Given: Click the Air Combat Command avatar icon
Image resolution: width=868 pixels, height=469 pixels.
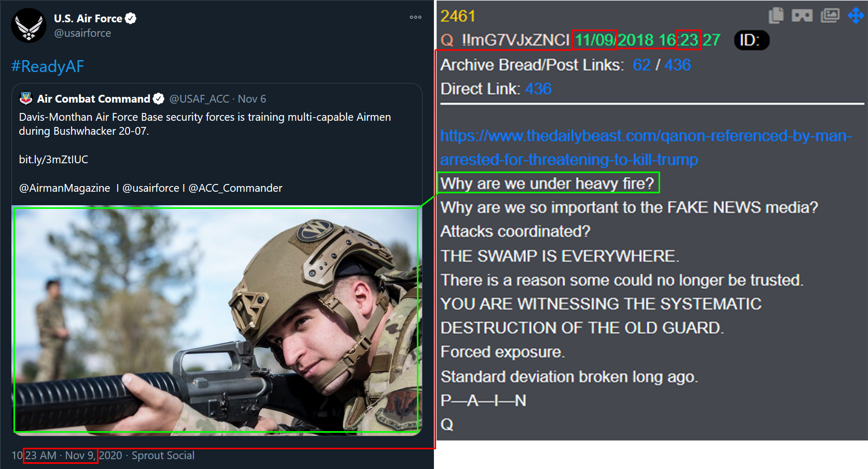Looking at the screenshot, I should pos(26,98).
